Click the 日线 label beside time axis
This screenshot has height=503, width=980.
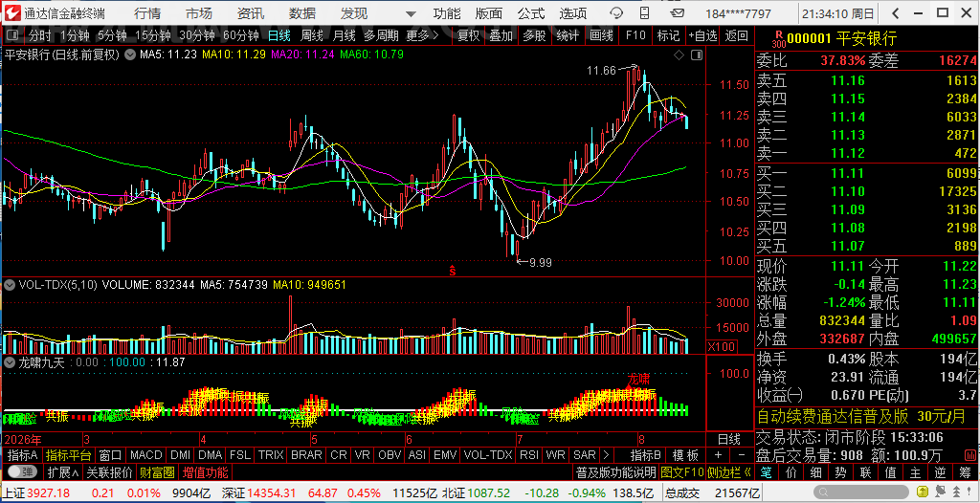(x=728, y=439)
